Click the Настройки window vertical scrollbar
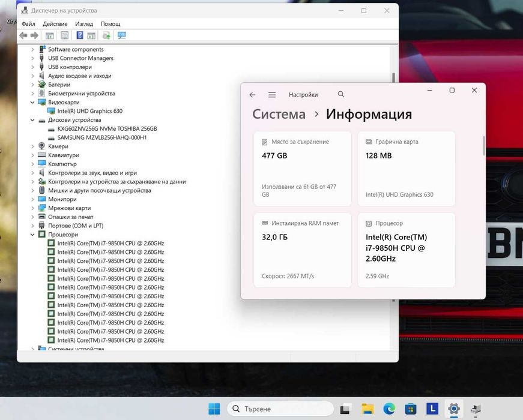The width and height of the screenshot is (523, 420). (483, 145)
